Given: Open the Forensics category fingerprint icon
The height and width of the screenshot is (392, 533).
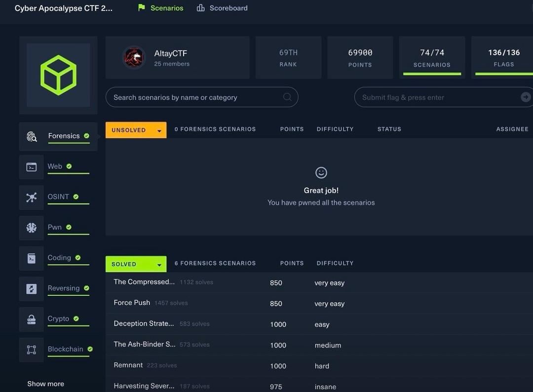Looking at the screenshot, I should pyautogui.click(x=32, y=137).
